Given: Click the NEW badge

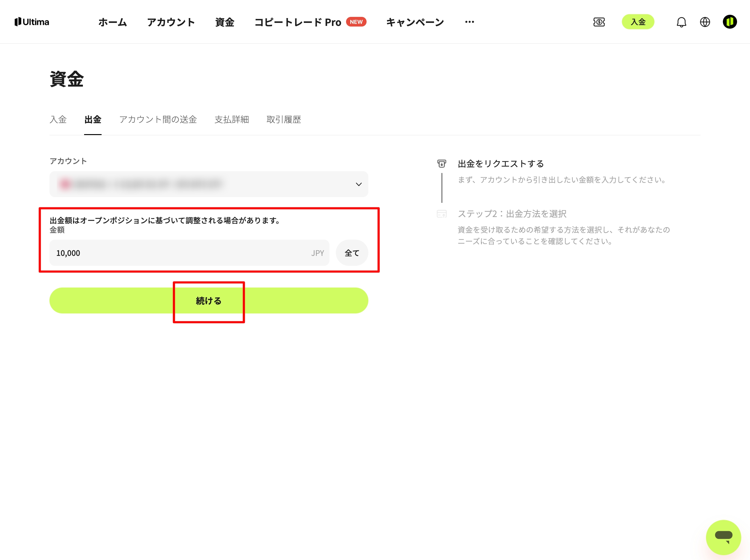Looking at the screenshot, I should pos(356,22).
